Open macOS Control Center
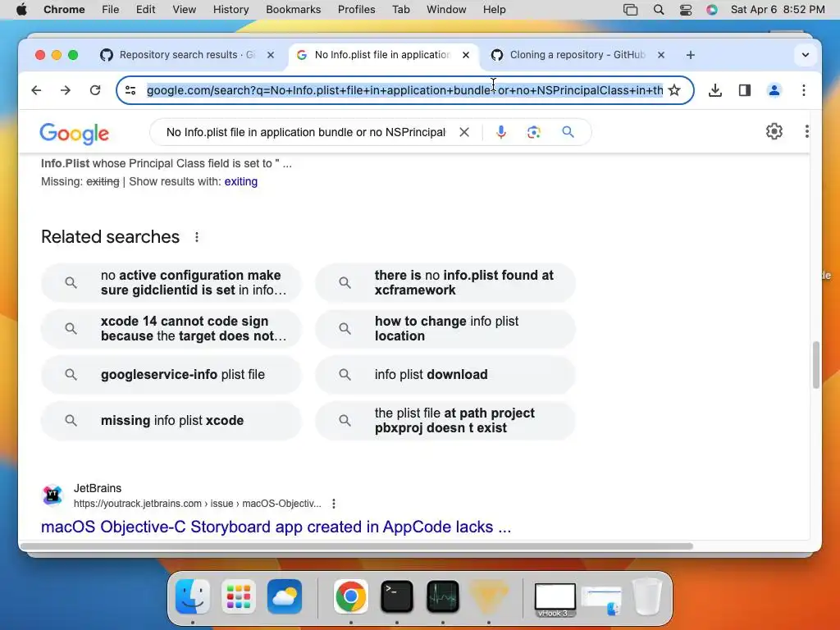 (685, 10)
